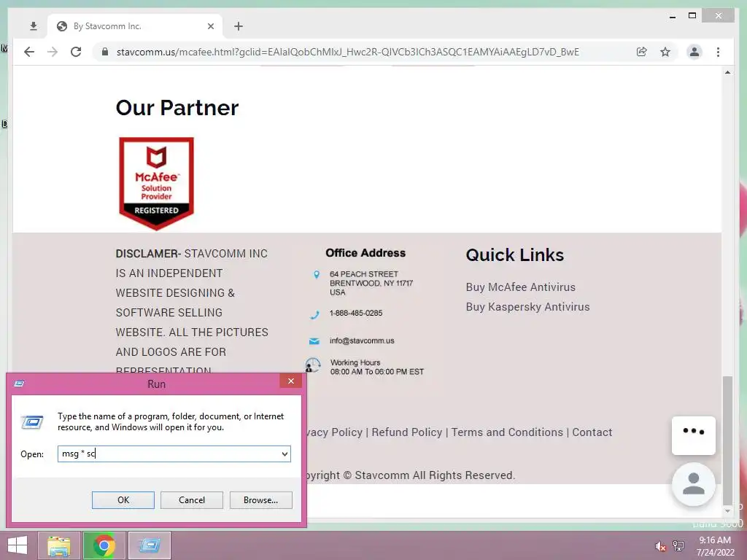Switch to Chrome in the taskbar

[x=104, y=545]
